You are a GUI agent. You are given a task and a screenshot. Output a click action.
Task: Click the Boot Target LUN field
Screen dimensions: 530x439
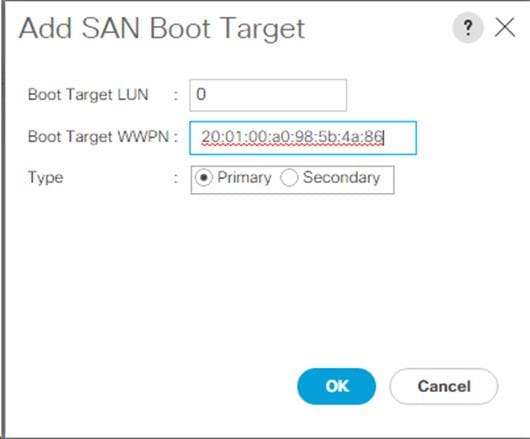point(268,95)
